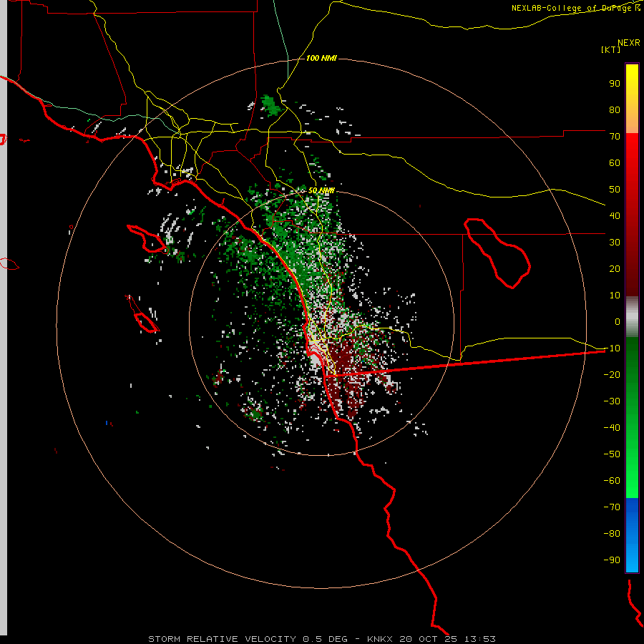Click the -50 value on the velocity scale

pyautogui.click(x=612, y=454)
